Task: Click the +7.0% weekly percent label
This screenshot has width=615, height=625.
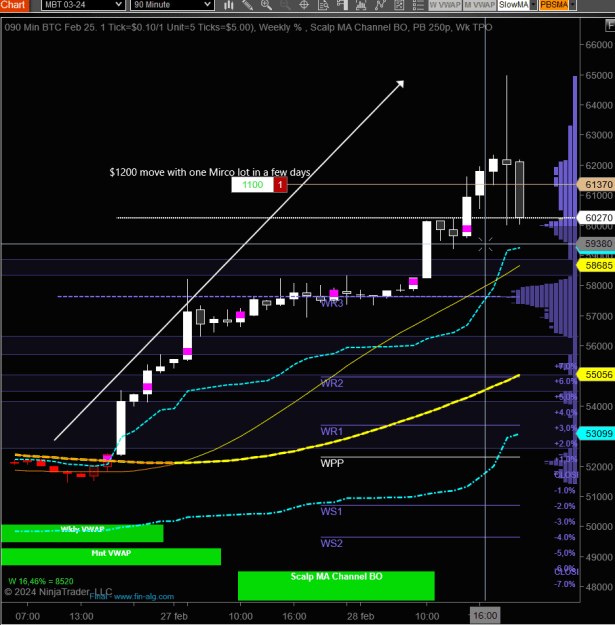Action: pyautogui.click(x=565, y=366)
